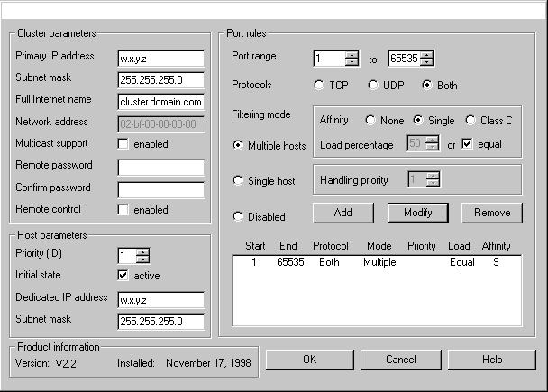Select Class C affinity
This screenshot has width=548, height=392.
(x=471, y=120)
